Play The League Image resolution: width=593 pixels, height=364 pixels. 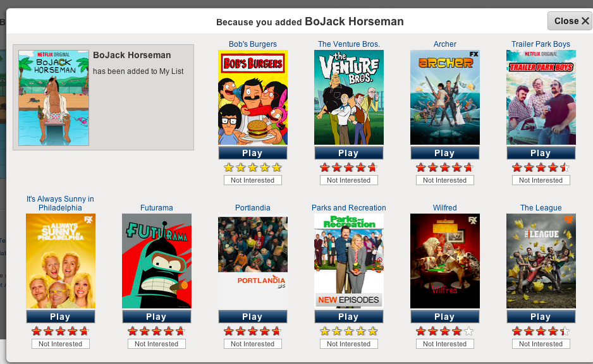pos(541,317)
